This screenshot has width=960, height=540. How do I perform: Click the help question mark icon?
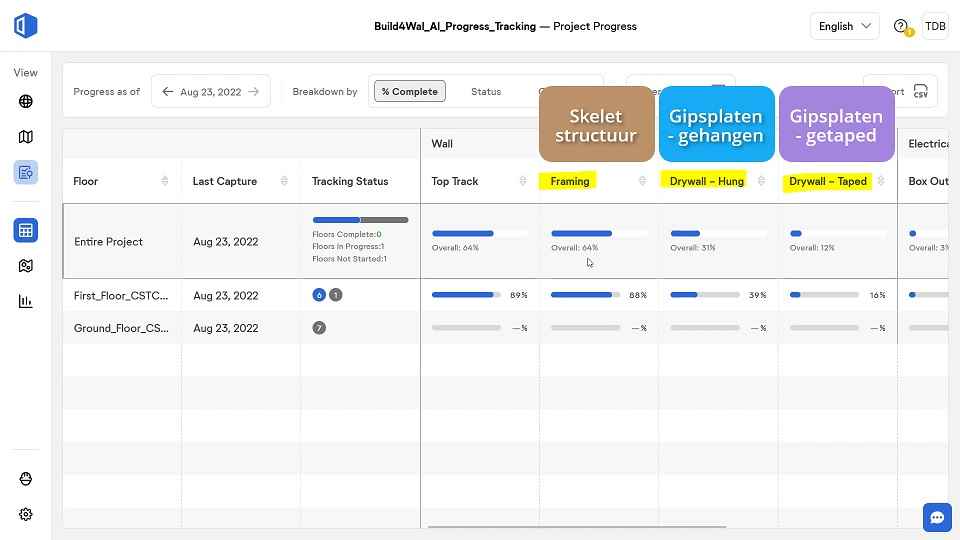pos(901,27)
